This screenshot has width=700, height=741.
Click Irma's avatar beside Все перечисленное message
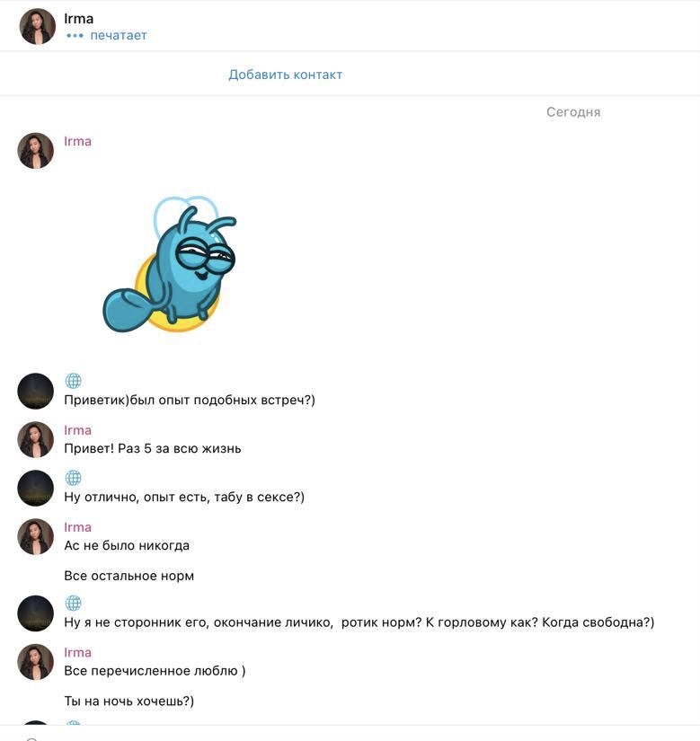(35, 662)
